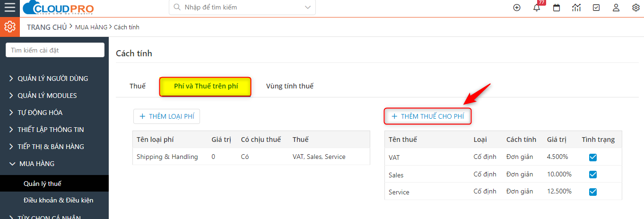Click the orange settings gear icon
644x219 pixels.
pos(10,27)
